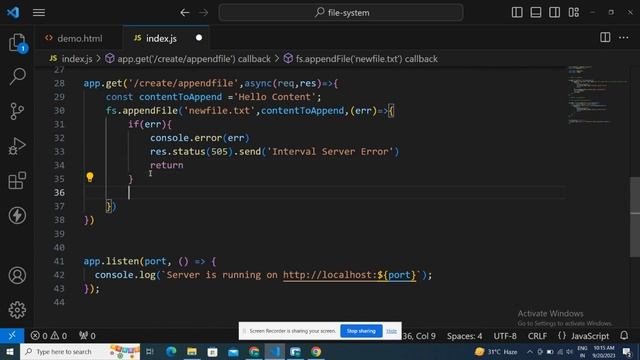The width and height of the screenshot is (640, 360).
Task: Open the Thunder Client lightning icon
Action: click(17, 215)
